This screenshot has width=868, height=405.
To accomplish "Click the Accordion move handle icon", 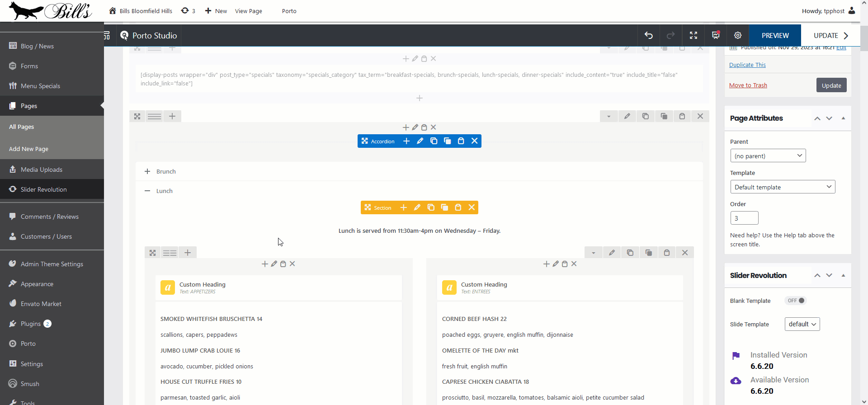I will (x=365, y=141).
